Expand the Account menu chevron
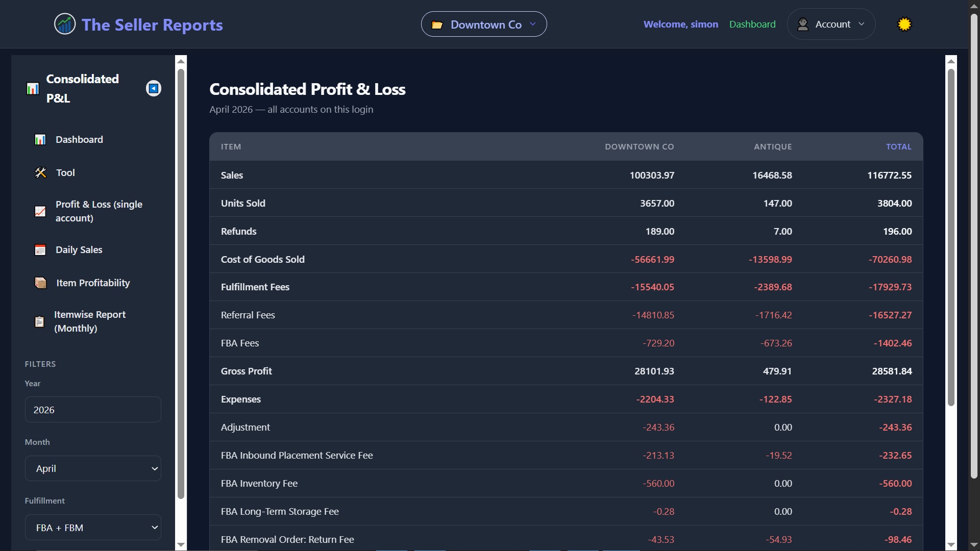 coord(862,24)
